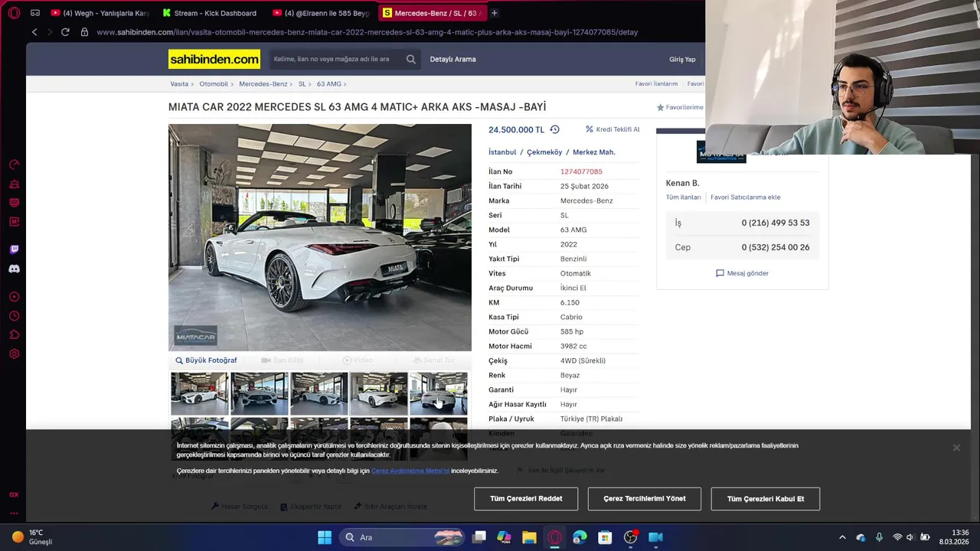This screenshot has width=980, height=551.
Task: Open the Copilot icon on the taskbar
Action: (x=504, y=537)
